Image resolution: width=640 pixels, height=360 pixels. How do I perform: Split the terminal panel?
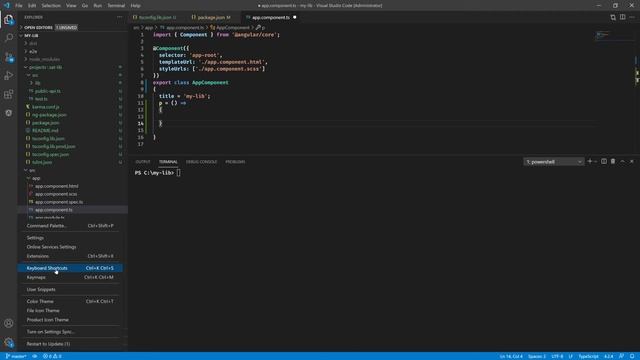(x=604, y=162)
